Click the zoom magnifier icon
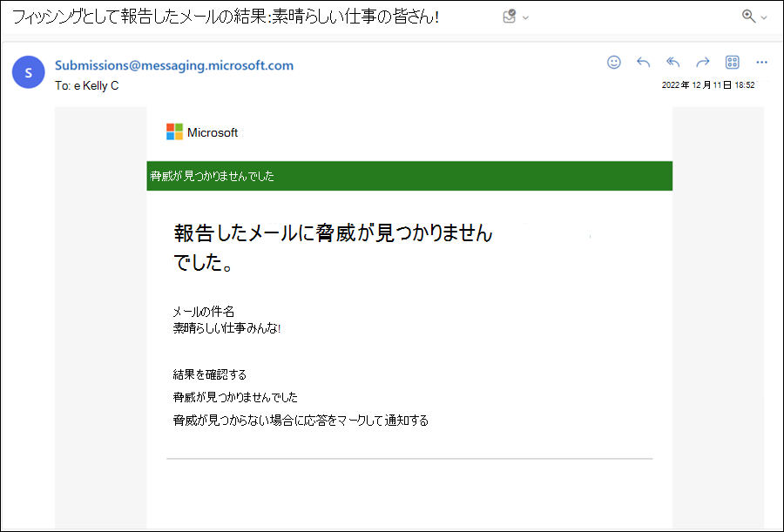Viewport: 784px width, 532px height. coord(748,17)
